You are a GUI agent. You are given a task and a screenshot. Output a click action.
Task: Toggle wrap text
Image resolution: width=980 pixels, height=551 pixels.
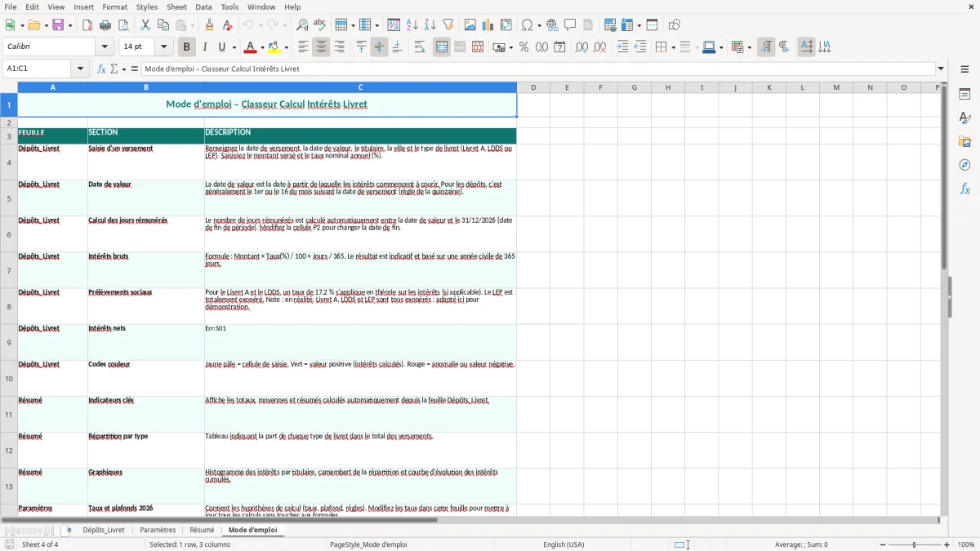420,47
